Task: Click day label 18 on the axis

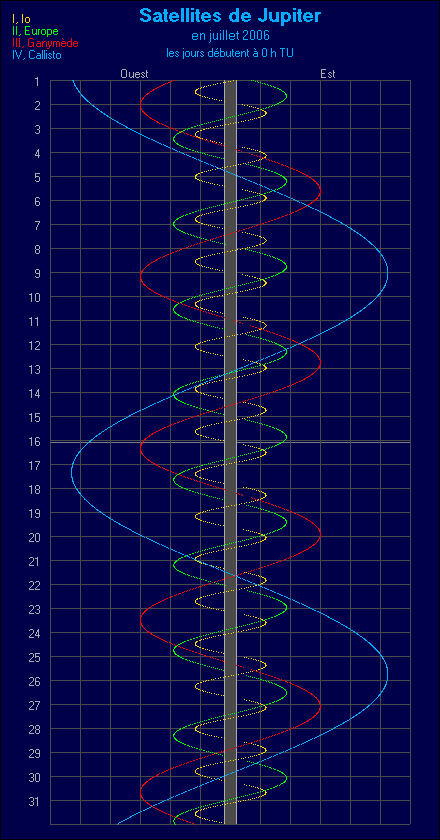Action: 34,489
